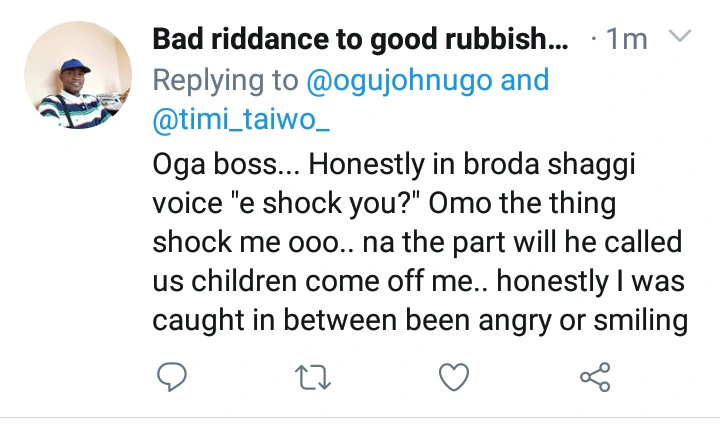The width and height of the screenshot is (720, 424).
Task: Open the share options icon
Action: [x=596, y=377]
